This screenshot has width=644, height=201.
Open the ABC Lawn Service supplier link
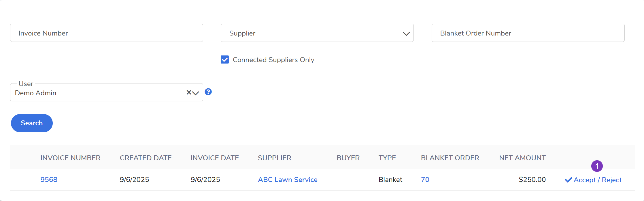click(288, 180)
